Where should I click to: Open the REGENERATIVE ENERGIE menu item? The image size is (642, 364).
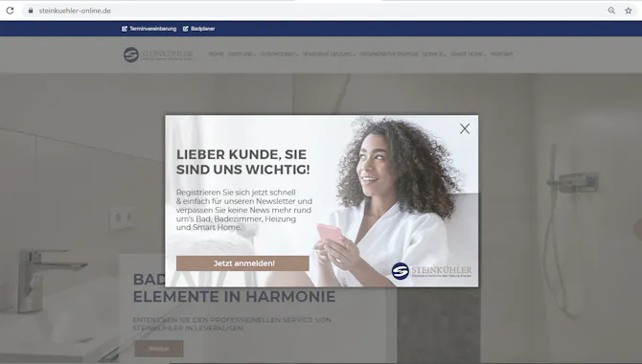click(389, 54)
